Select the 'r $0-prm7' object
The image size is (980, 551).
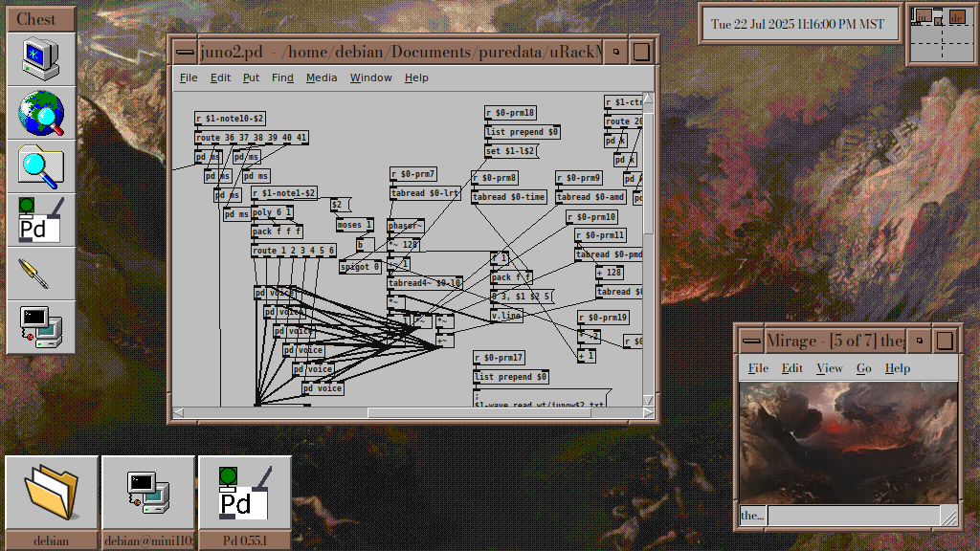click(x=413, y=174)
